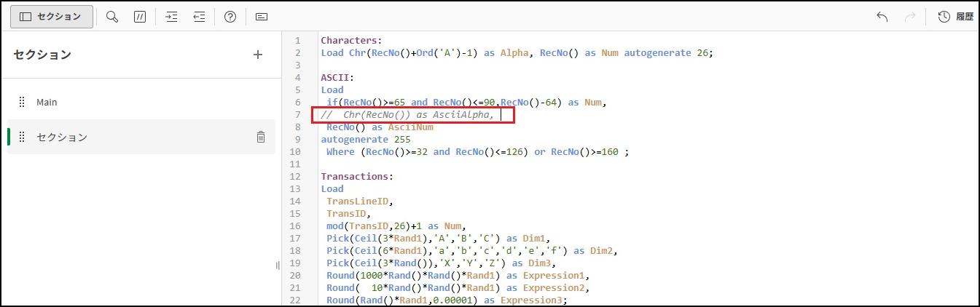This screenshot has height=307, width=980.
Task: Click on the Transactions: label line
Action: pyautogui.click(x=357, y=177)
